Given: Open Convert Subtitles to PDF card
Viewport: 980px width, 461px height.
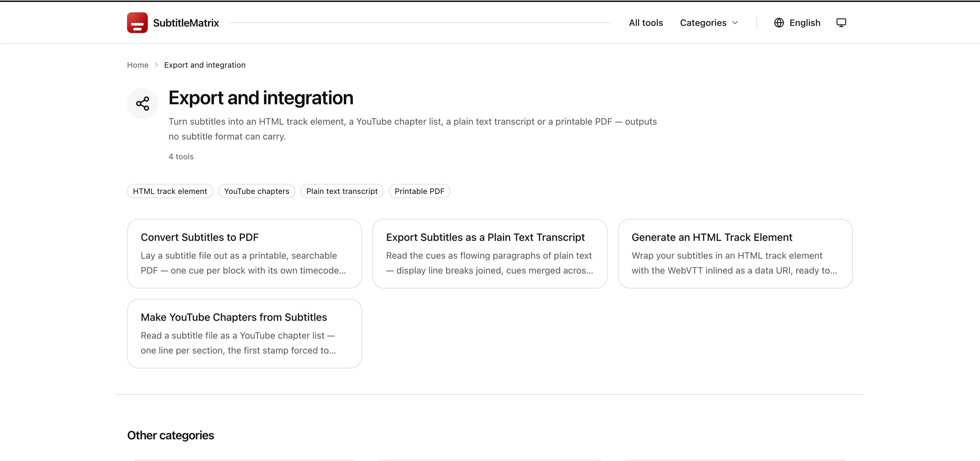Looking at the screenshot, I should 244,253.
